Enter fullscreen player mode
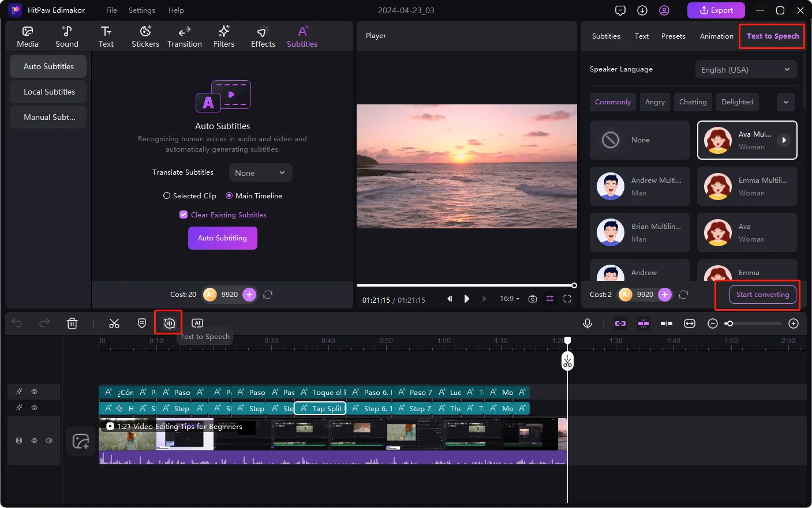 (567, 299)
